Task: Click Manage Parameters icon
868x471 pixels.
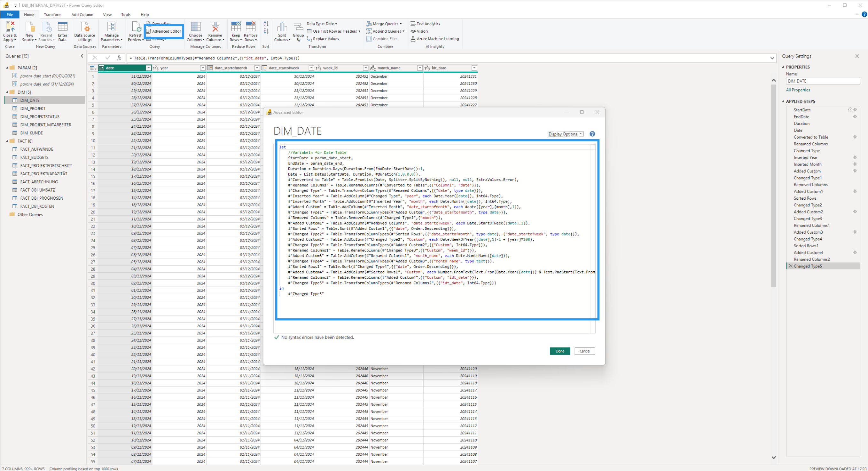Action: tap(111, 27)
